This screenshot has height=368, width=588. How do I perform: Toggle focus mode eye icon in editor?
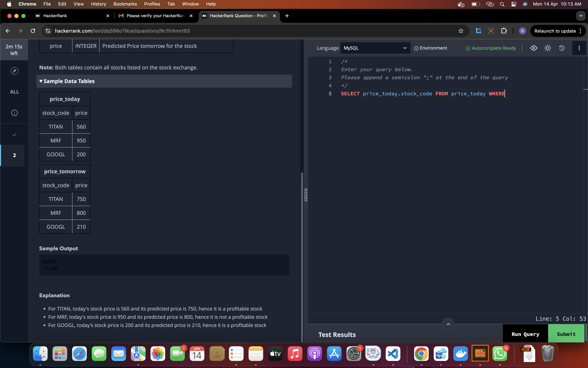534,48
